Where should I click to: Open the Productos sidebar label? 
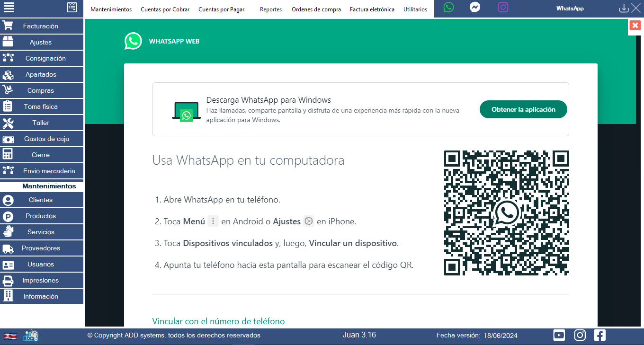coord(41,216)
